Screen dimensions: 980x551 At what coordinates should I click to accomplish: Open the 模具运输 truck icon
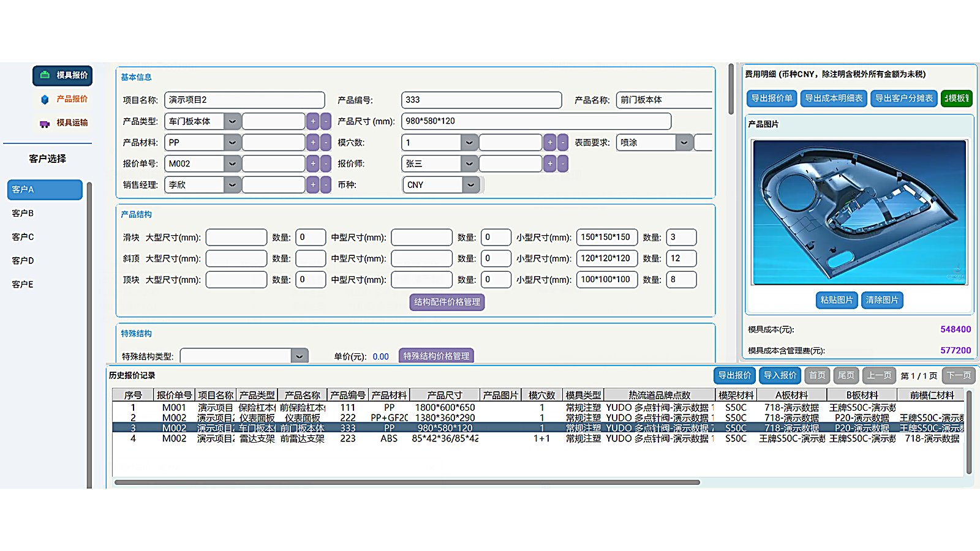45,124
